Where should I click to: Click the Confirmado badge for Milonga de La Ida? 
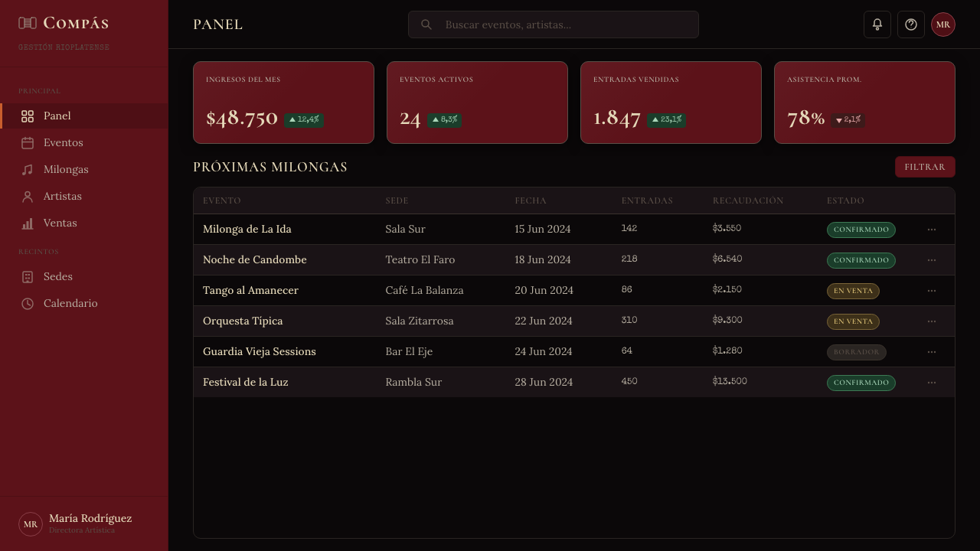[861, 230]
